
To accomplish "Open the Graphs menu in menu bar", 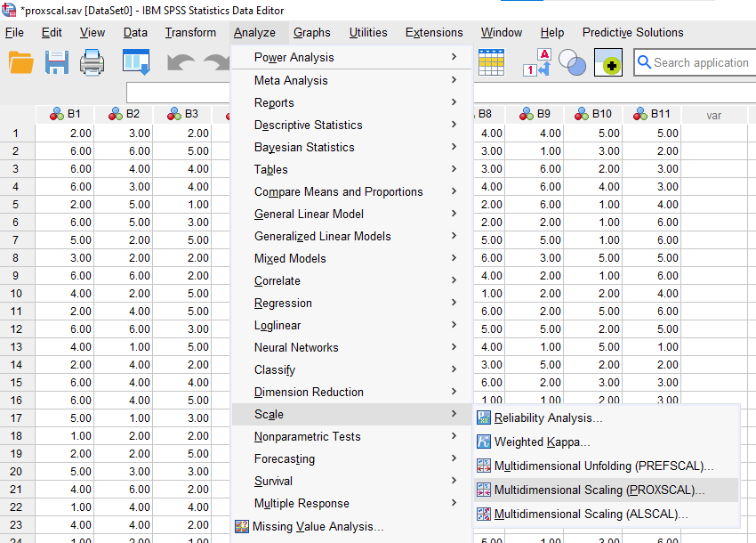I will (x=311, y=32).
